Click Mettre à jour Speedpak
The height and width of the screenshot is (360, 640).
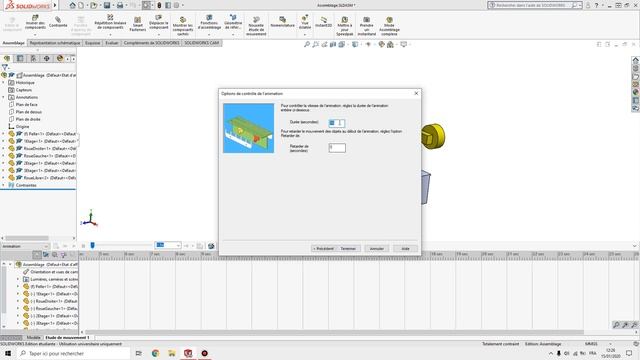(x=345, y=26)
